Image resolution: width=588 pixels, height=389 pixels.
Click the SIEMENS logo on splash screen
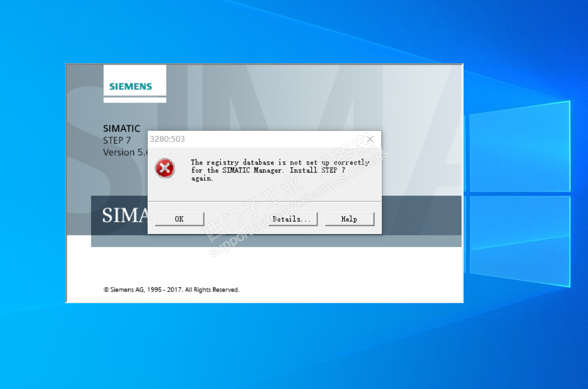(130, 86)
